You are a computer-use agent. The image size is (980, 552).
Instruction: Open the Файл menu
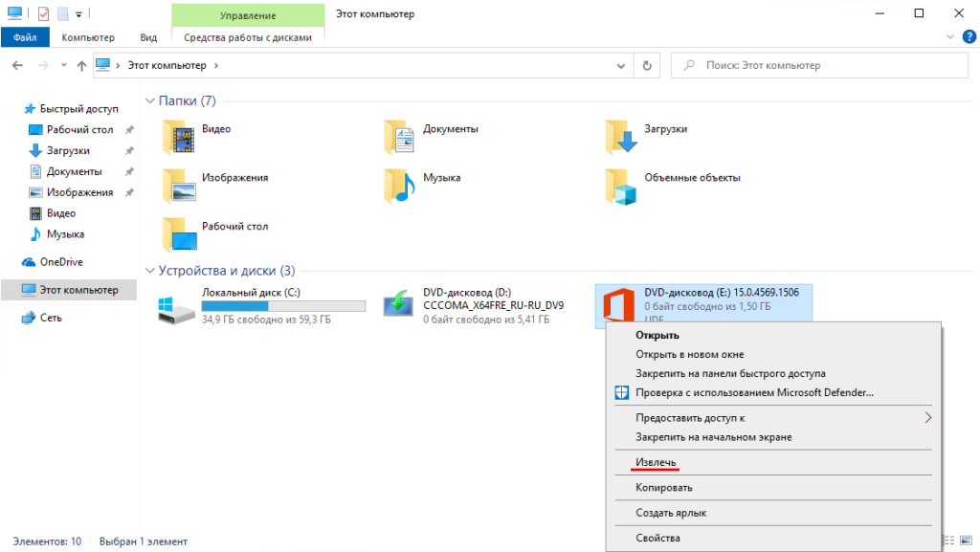pyautogui.click(x=25, y=37)
